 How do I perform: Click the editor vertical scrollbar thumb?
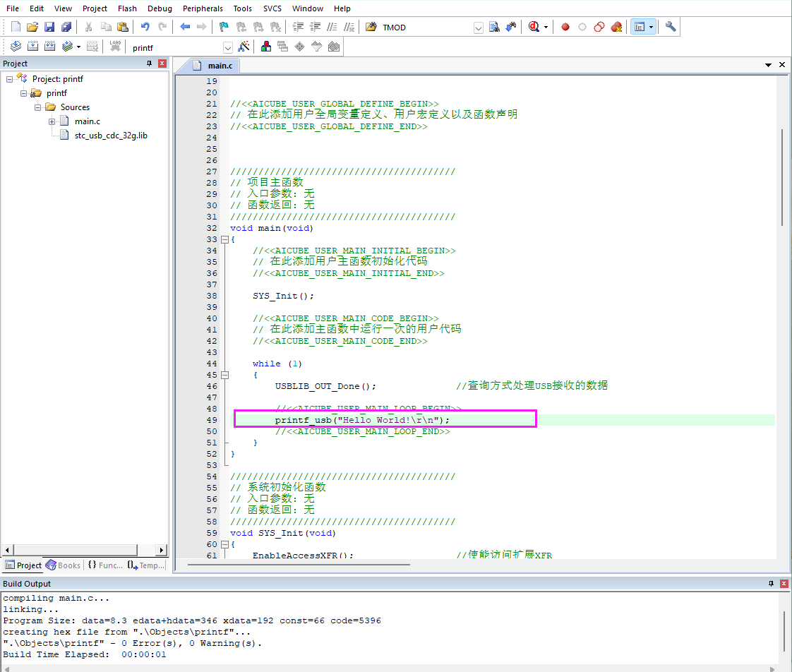782,177
